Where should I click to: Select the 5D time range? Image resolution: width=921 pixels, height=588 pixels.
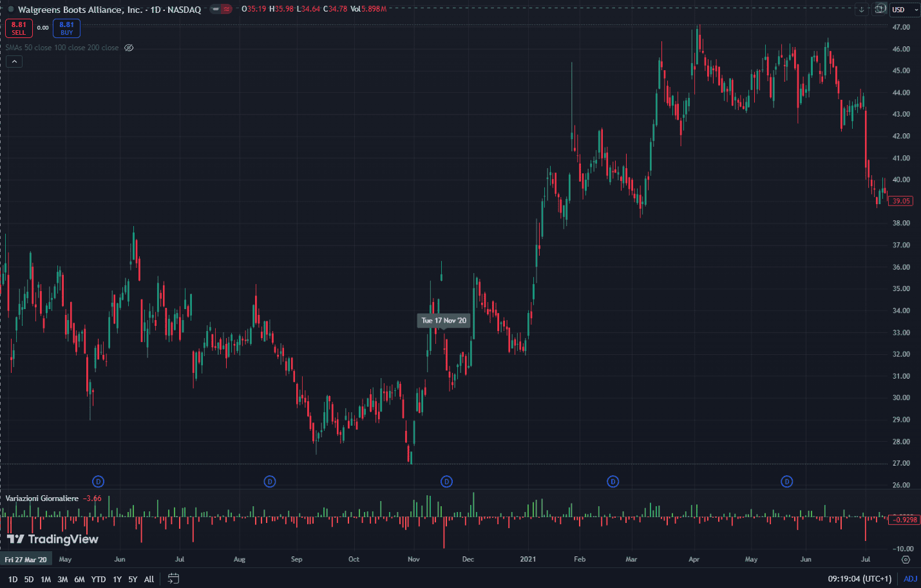(x=29, y=579)
